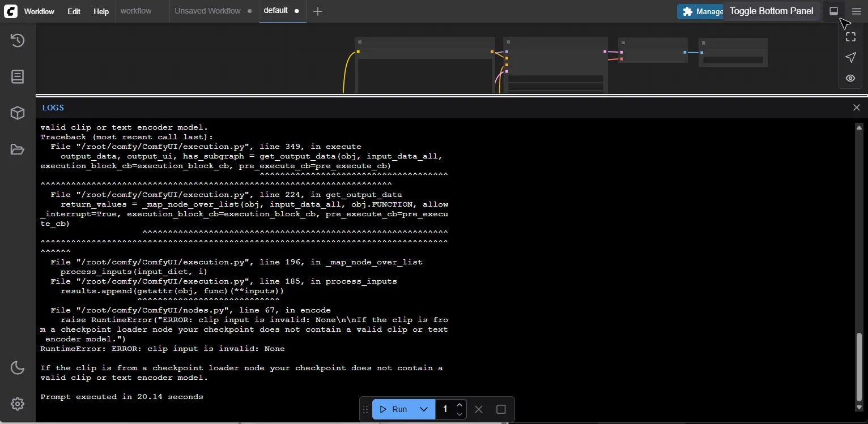Click the fit-view icon in the canvas controls
The image size is (868, 424).
tap(850, 36)
